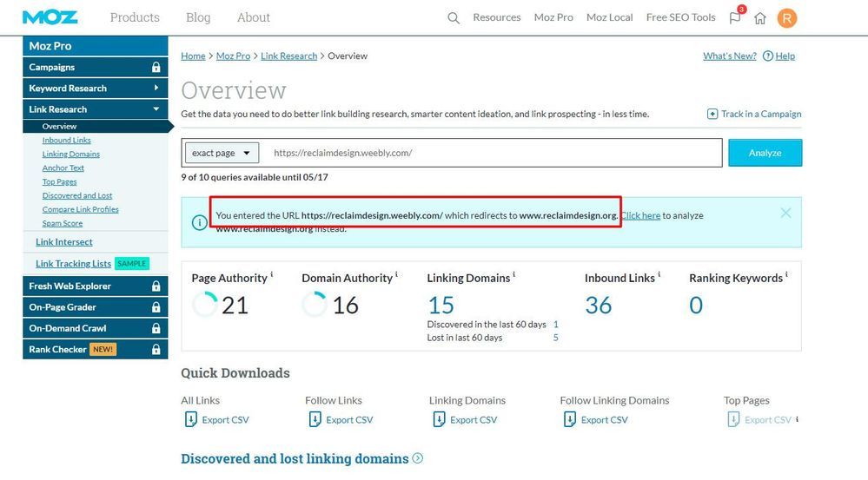This screenshot has height=480, width=868.
Task: Click the Help question mark icon
Action: click(767, 56)
